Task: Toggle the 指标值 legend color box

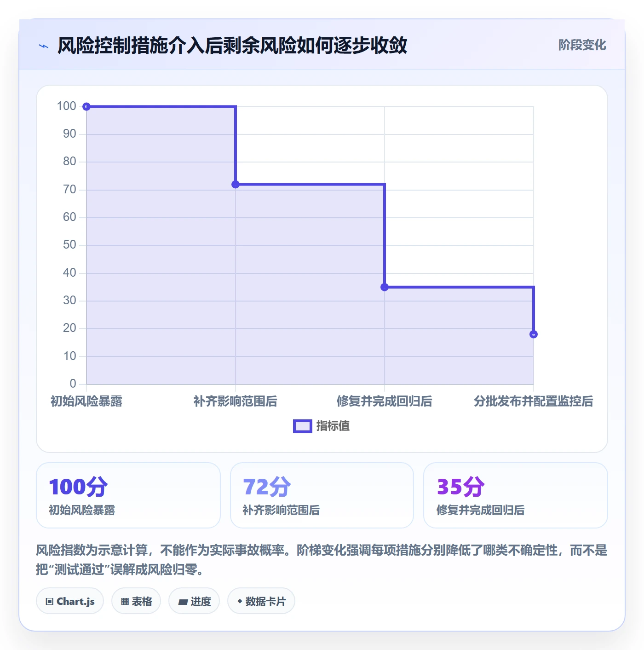Action: pyautogui.click(x=303, y=426)
